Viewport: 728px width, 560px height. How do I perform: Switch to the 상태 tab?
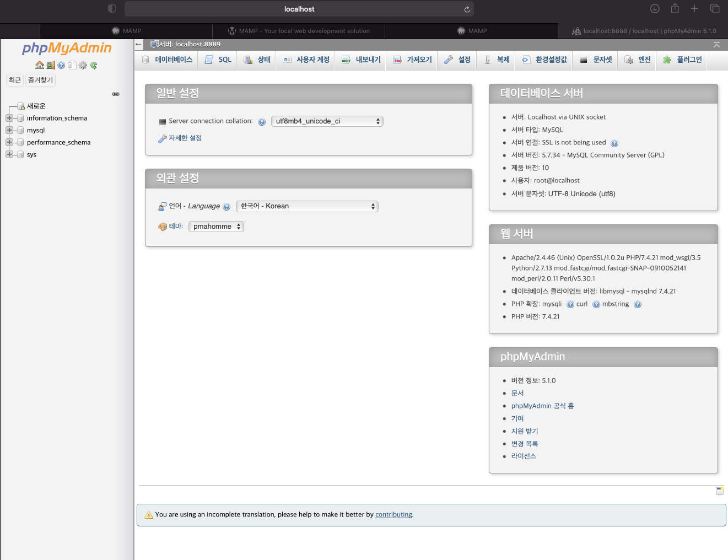257,60
